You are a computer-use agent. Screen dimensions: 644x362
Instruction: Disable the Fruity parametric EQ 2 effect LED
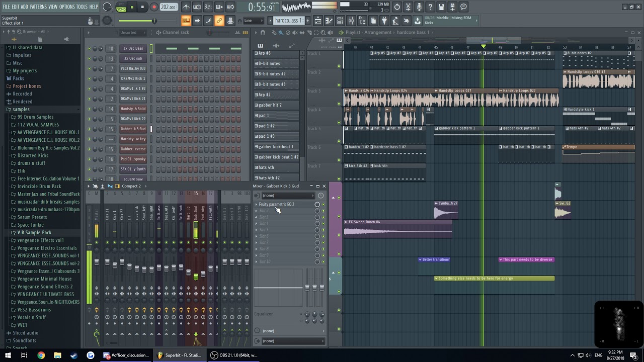324,205
